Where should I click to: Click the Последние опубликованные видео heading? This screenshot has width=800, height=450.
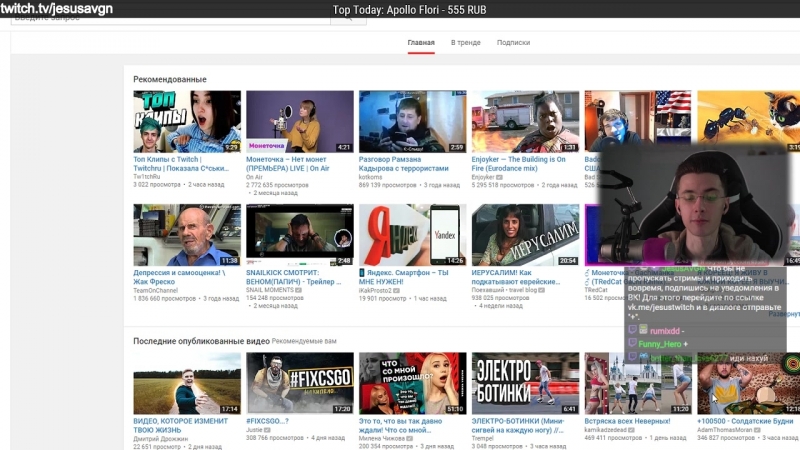[202, 341]
